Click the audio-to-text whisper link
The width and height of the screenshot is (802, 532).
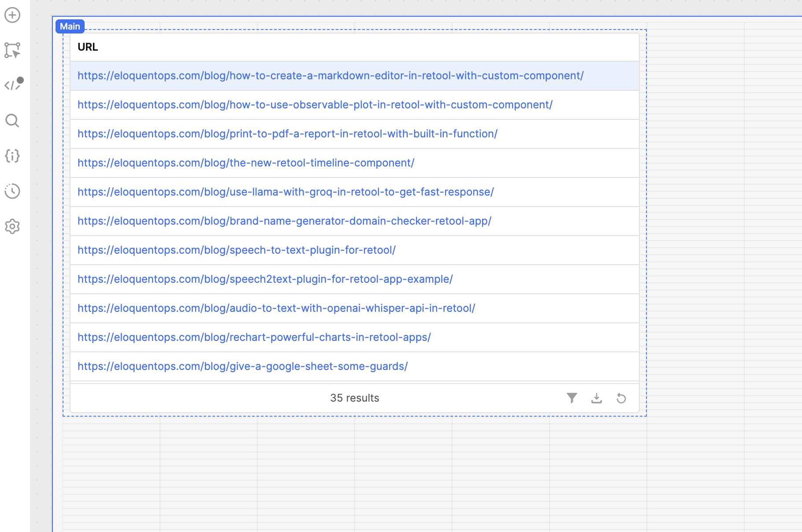tap(276, 308)
